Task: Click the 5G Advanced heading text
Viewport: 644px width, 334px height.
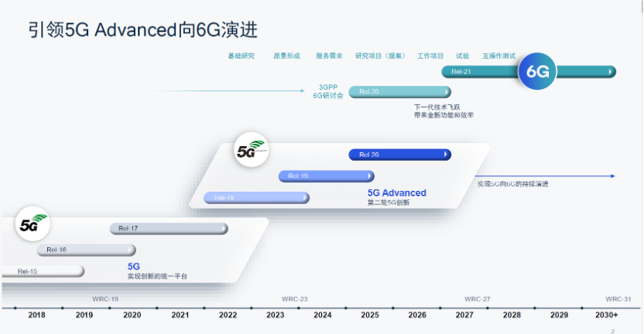Action: [x=396, y=193]
